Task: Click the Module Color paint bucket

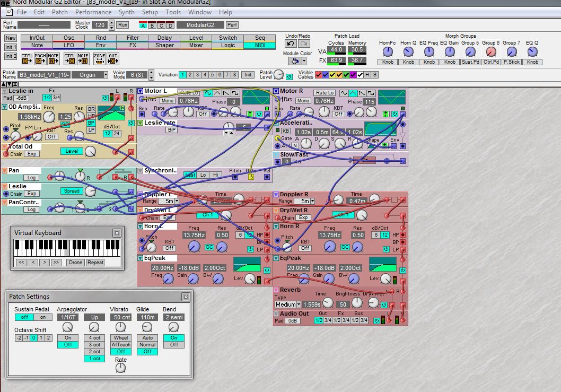Action: click(295, 61)
